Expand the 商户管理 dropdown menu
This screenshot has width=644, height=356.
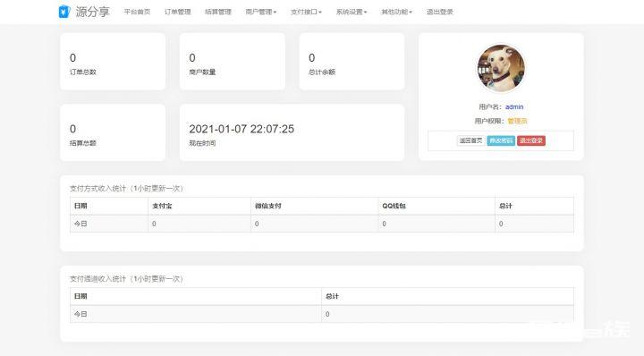261,12
